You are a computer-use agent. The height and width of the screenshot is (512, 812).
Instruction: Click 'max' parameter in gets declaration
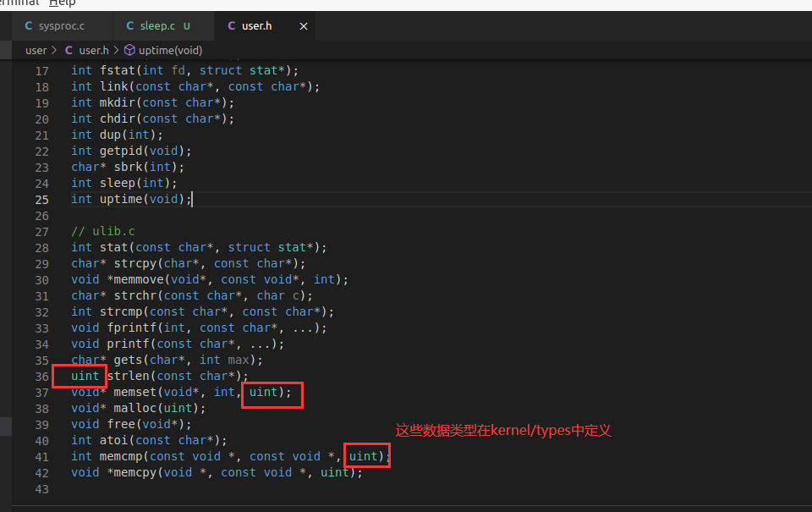(239, 360)
